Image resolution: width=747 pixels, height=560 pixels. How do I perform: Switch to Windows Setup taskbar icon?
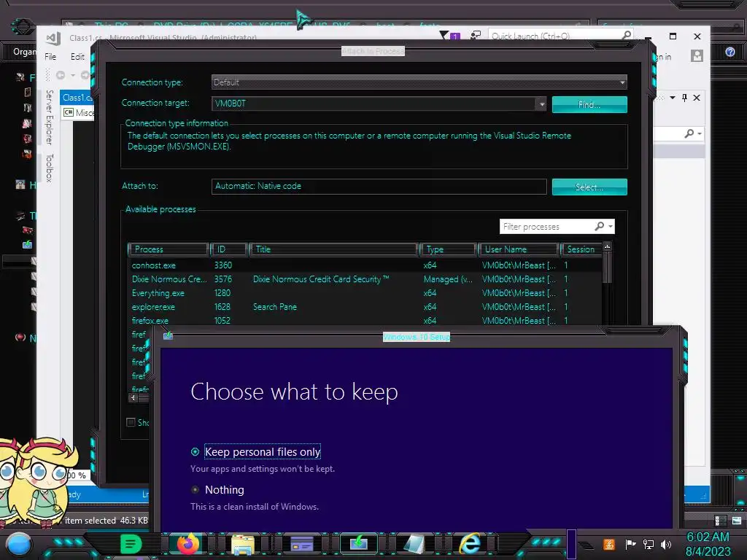pyautogui.click(x=359, y=543)
